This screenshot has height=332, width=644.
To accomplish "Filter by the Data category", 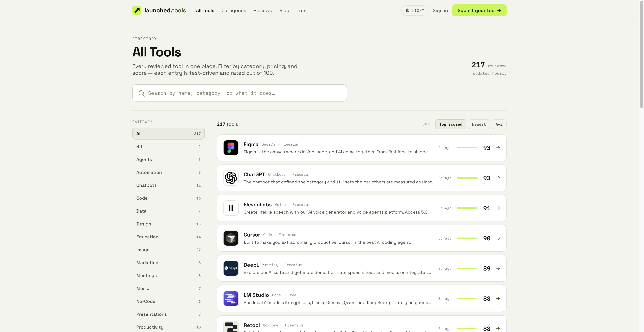I will 169,211.
